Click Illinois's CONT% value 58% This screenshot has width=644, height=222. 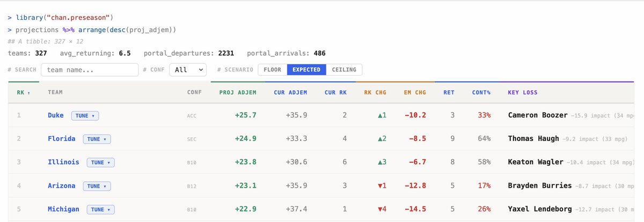coord(485,162)
